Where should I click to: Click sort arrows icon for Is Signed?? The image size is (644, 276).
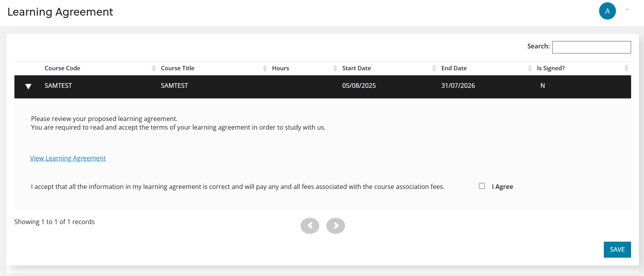pyautogui.click(x=626, y=68)
